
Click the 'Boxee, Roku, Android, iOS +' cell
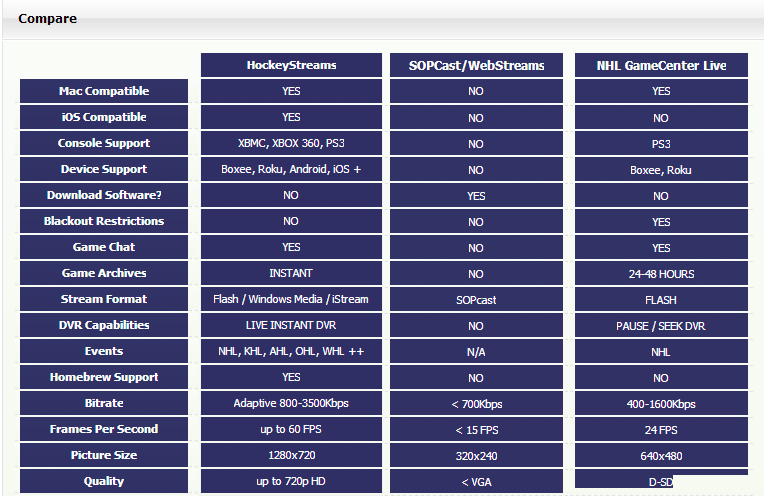[x=291, y=169]
